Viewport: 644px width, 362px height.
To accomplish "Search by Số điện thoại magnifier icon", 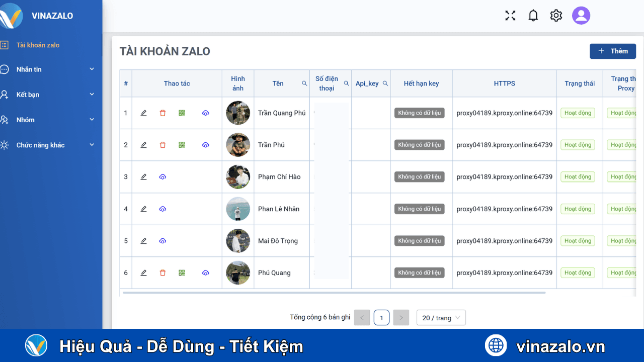I will (346, 83).
